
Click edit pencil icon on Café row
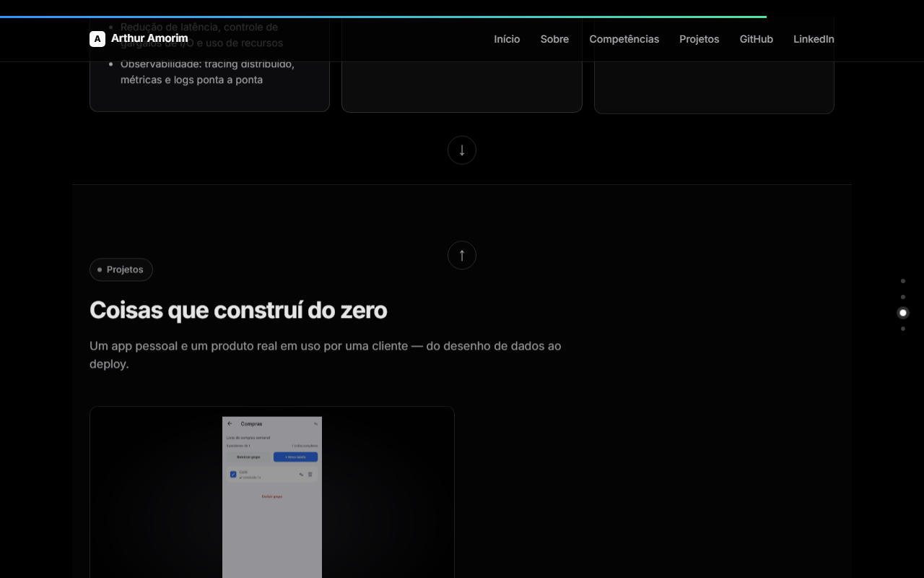(301, 475)
